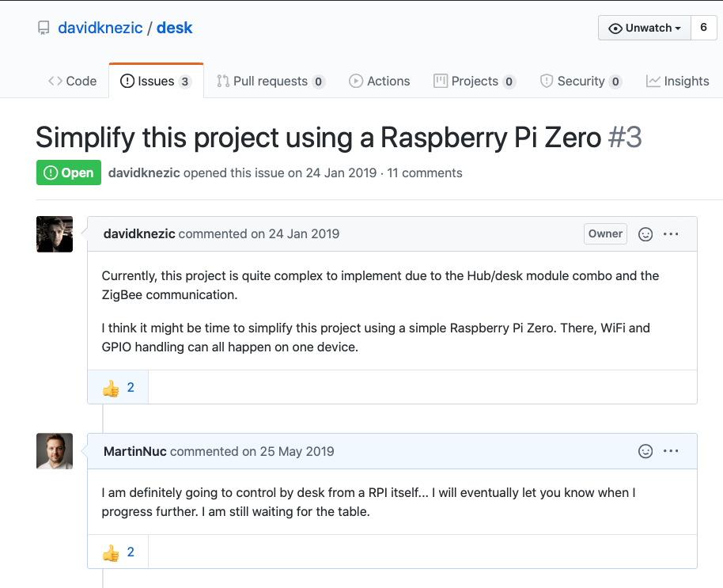Switch to the Actions tab
723x588 pixels.
[379, 82]
